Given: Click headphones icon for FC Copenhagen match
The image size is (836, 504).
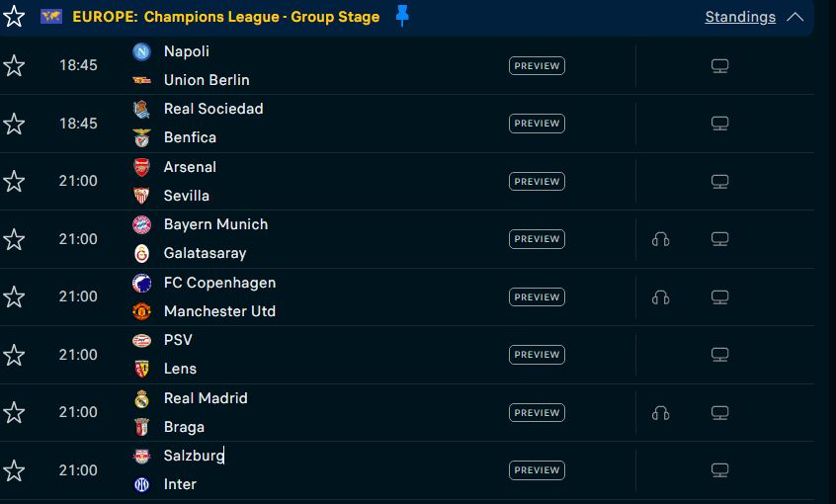Looking at the screenshot, I should (x=660, y=297).
